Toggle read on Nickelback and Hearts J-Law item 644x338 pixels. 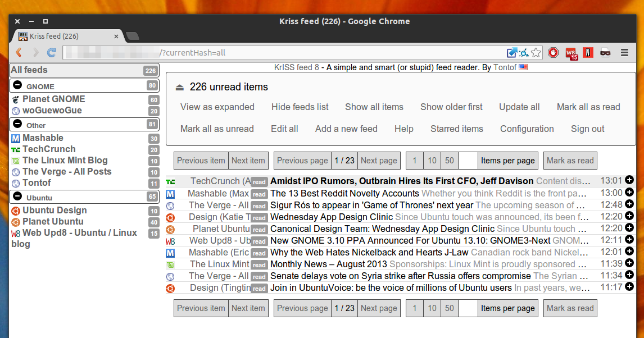(259, 253)
